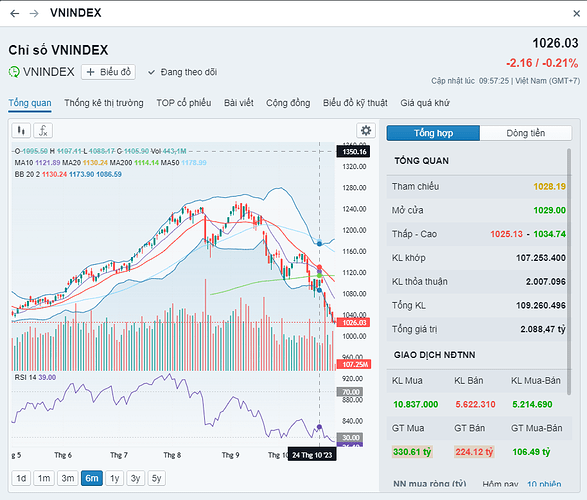Click the Chỉ số VNINDEX heading
Screen dimensions: 587x500
58,50
